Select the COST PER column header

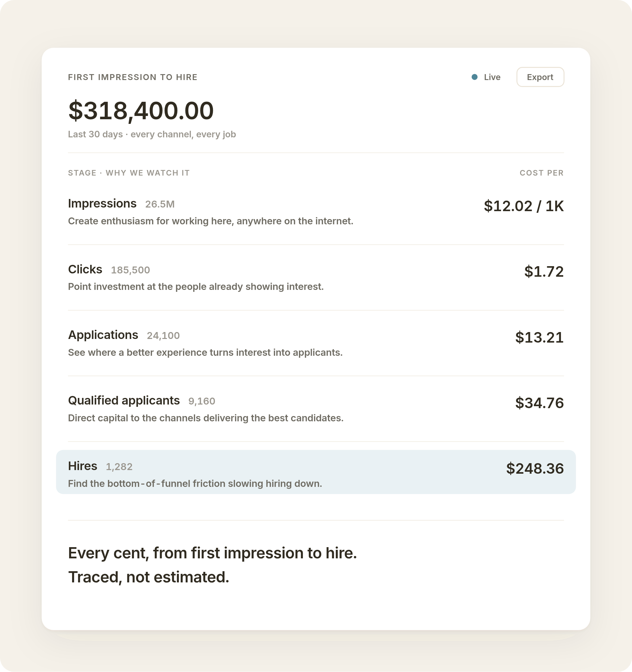click(x=541, y=173)
